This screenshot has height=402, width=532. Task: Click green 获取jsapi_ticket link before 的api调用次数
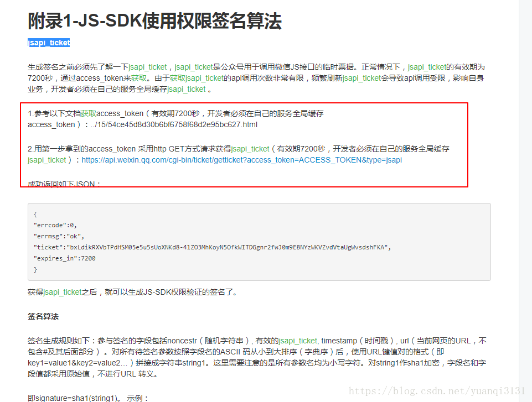point(197,79)
